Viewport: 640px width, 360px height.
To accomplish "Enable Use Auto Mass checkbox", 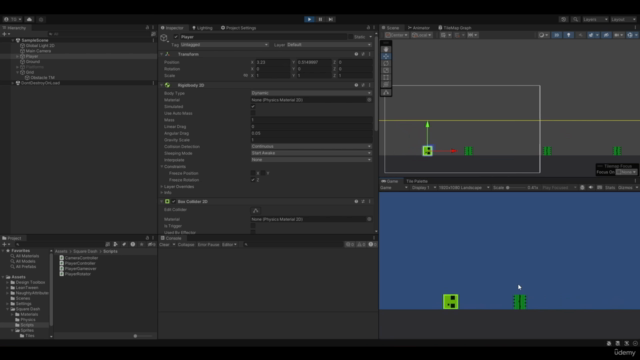I will click(x=253, y=113).
